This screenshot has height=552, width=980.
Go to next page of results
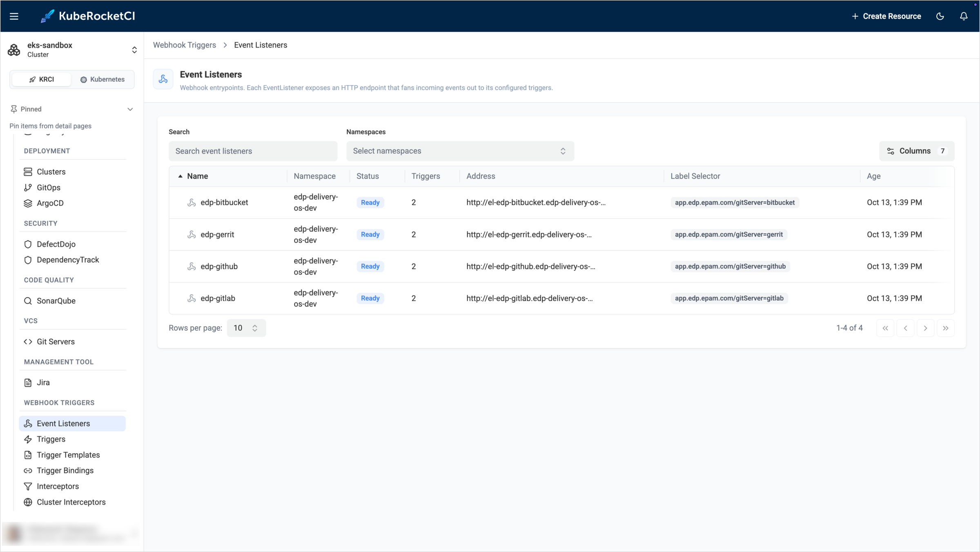[x=925, y=328]
